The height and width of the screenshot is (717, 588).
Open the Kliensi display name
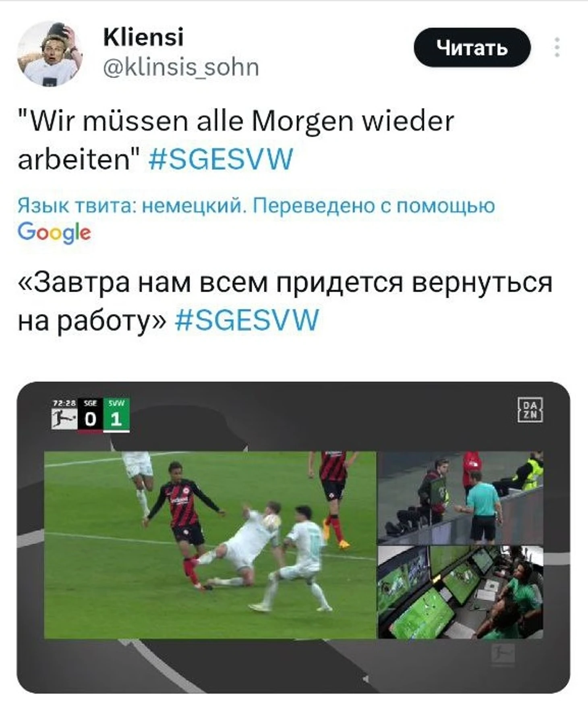[143, 37]
